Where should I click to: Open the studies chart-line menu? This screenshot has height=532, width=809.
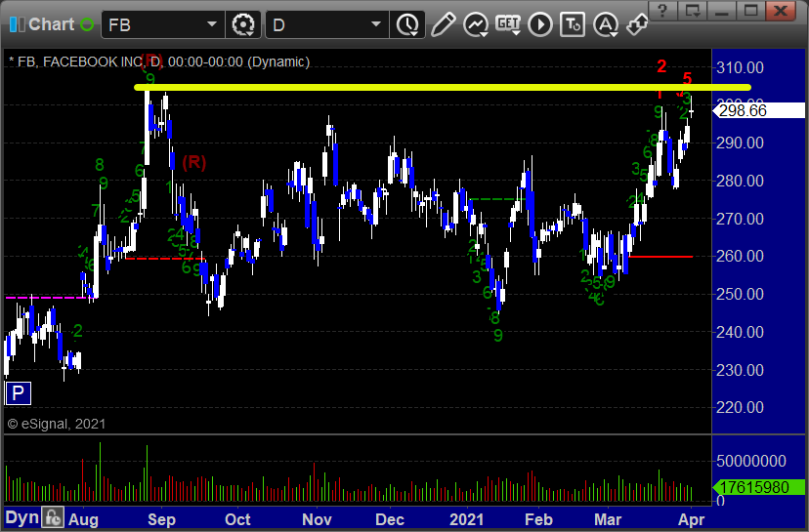coord(476,24)
